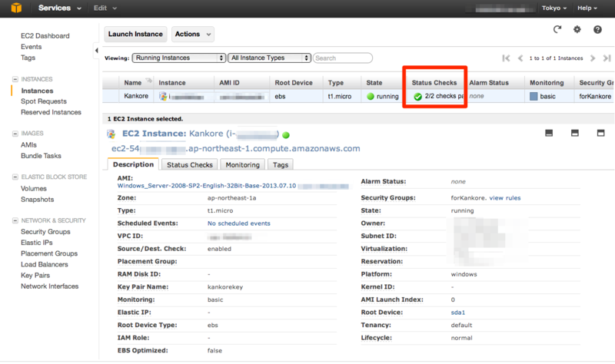Open the Running Instances viewing filter

pos(179,58)
